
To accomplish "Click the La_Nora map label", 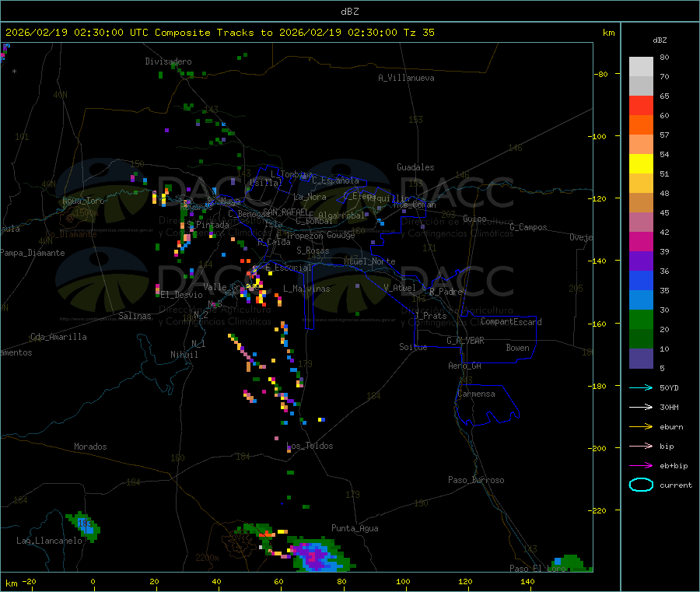I will 310,197.
